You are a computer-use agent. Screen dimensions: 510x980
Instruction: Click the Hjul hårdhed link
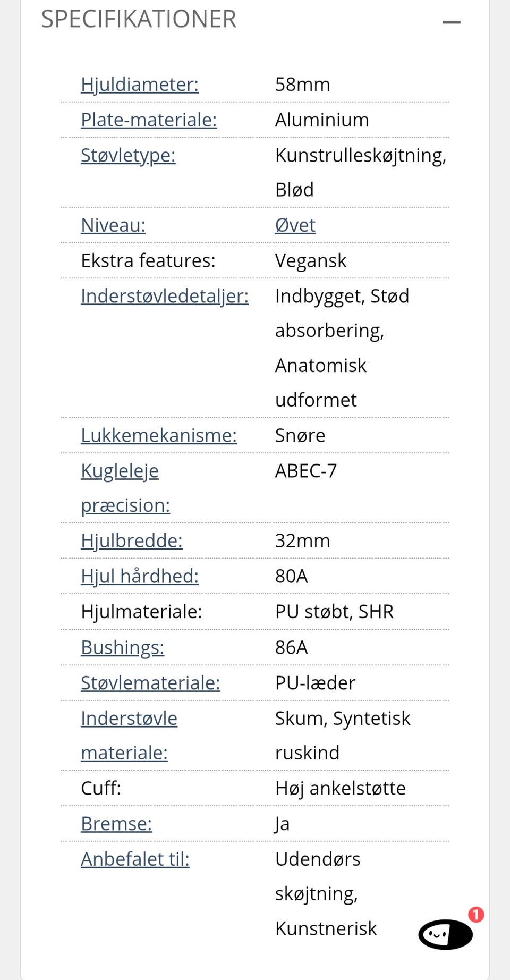tap(140, 576)
